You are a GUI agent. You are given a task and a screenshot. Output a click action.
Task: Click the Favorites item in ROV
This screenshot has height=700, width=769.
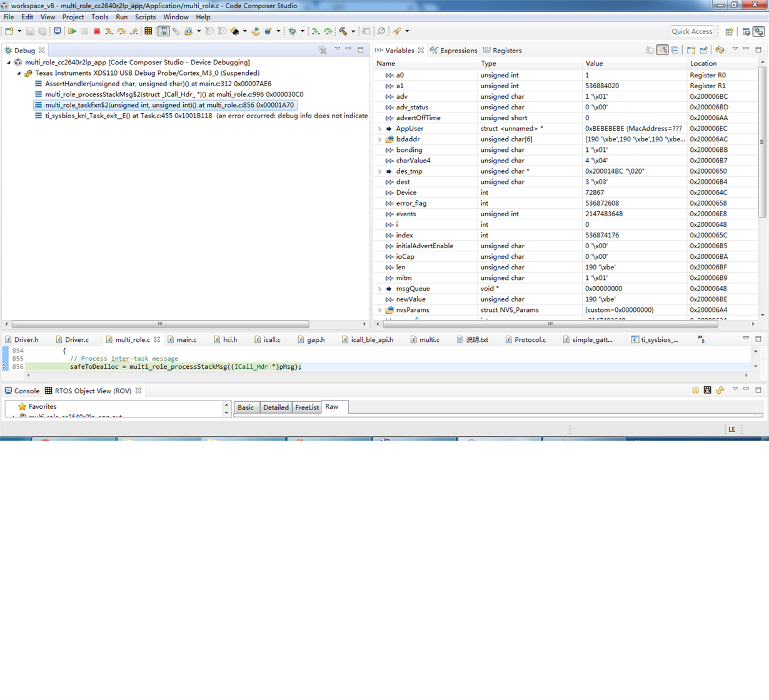38,406
